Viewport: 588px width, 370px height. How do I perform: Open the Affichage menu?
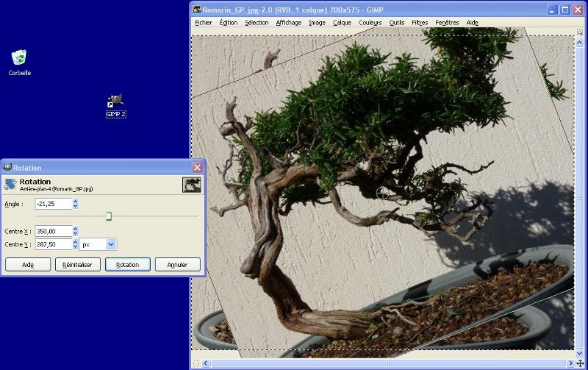pos(288,23)
